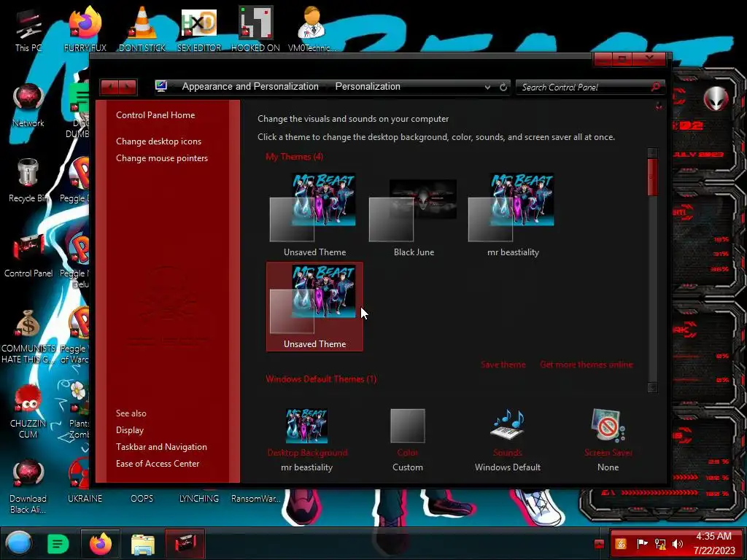
Task: Click the Control Panel address bar icon
Action: pyautogui.click(x=161, y=86)
